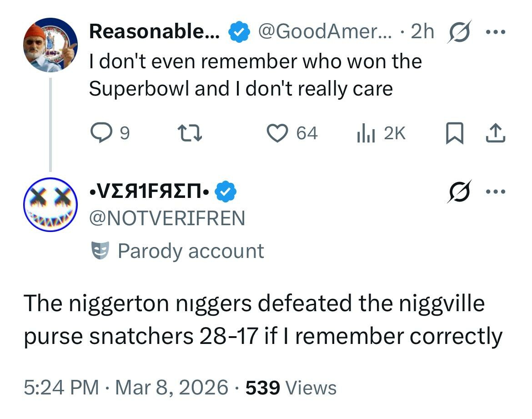Open the red-beanie profile avatar

click(50, 45)
